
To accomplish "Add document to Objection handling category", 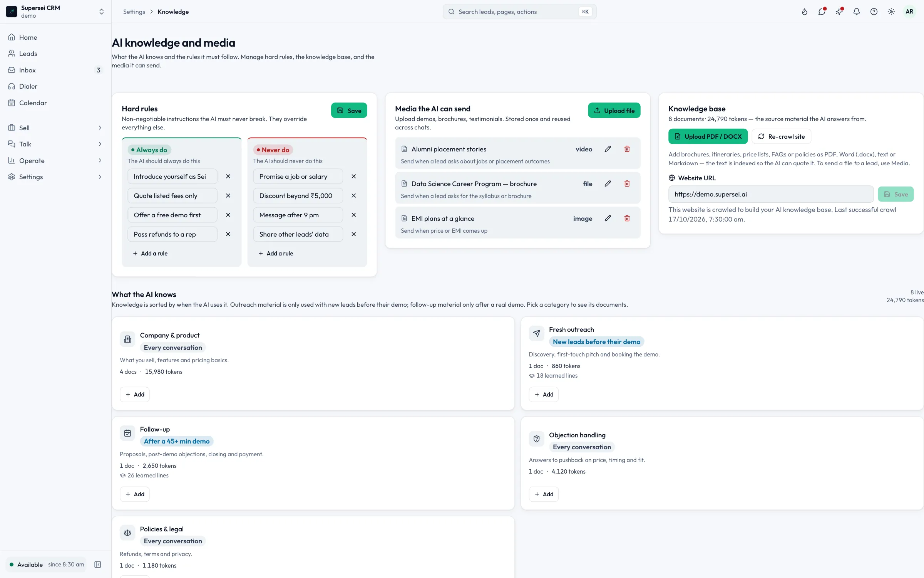I will (x=544, y=494).
